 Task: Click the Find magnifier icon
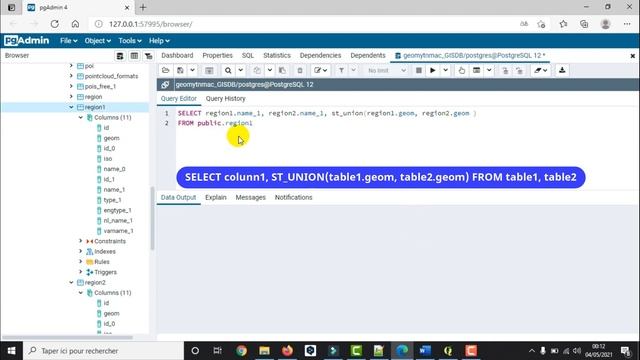[228, 71]
